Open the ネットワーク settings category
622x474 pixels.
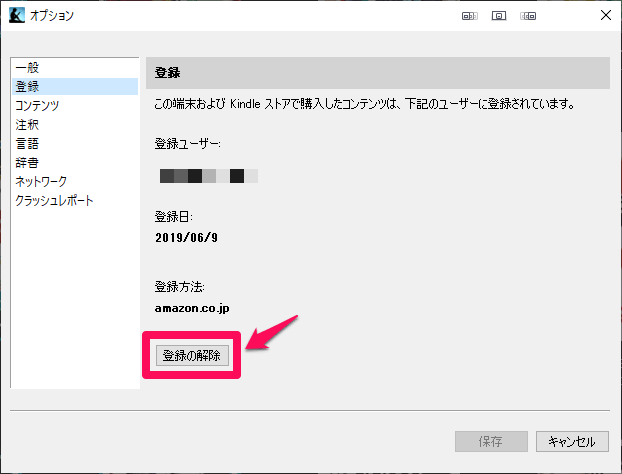(75, 182)
